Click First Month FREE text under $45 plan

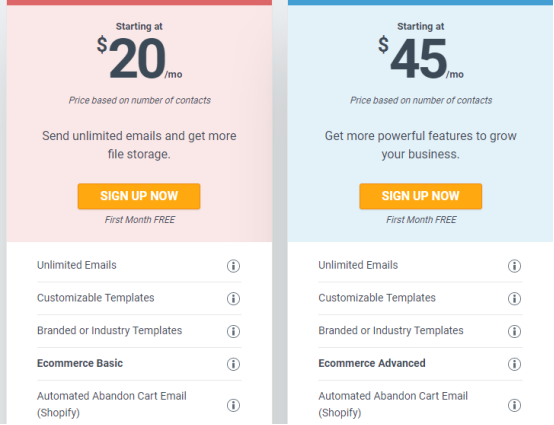421,220
